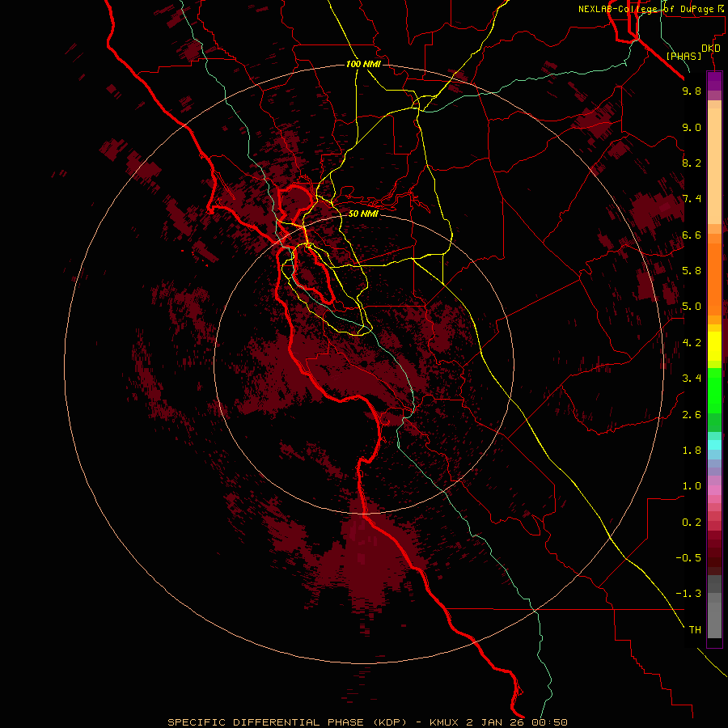Click the 6.6 scale value
The height and width of the screenshot is (728, 728).
pos(692,235)
